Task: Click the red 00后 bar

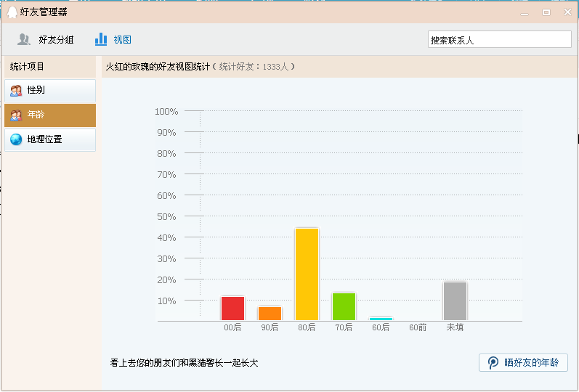Action: pos(232,309)
